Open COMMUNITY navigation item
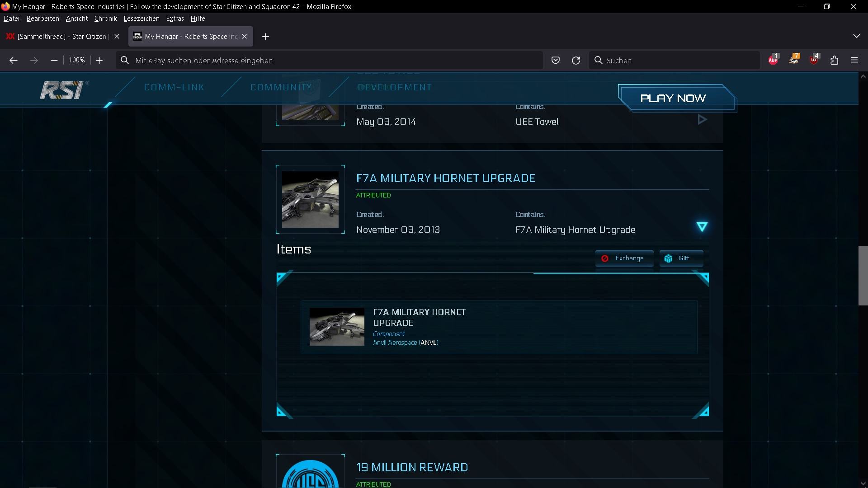The width and height of the screenshot is (868, 488). coord(281,87)
